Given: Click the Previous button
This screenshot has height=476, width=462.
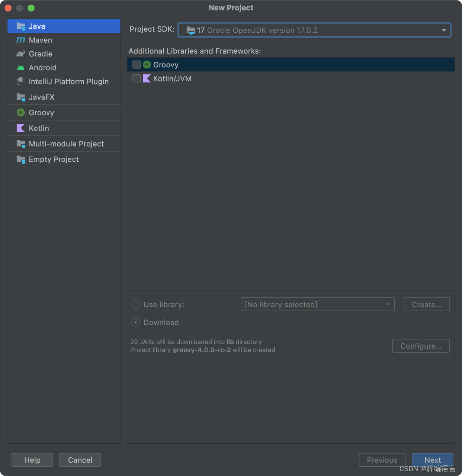Looking at the screenshot, I should (x=382, y=460).
